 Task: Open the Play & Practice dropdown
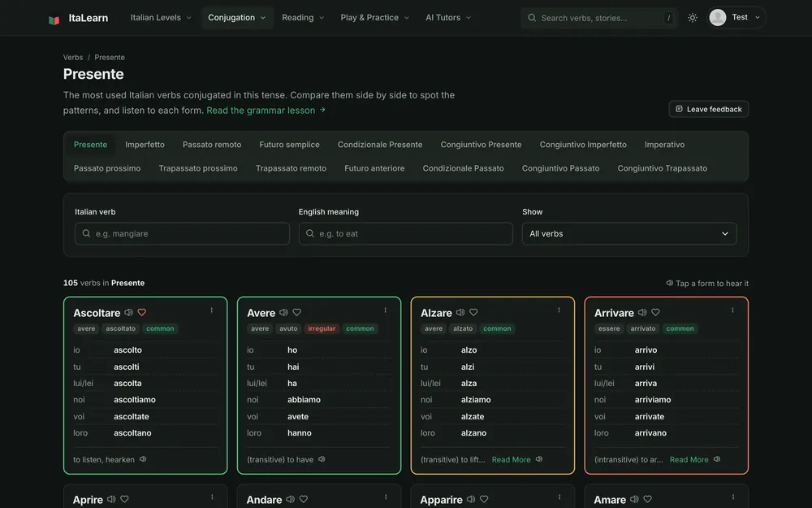coord(375,18)
